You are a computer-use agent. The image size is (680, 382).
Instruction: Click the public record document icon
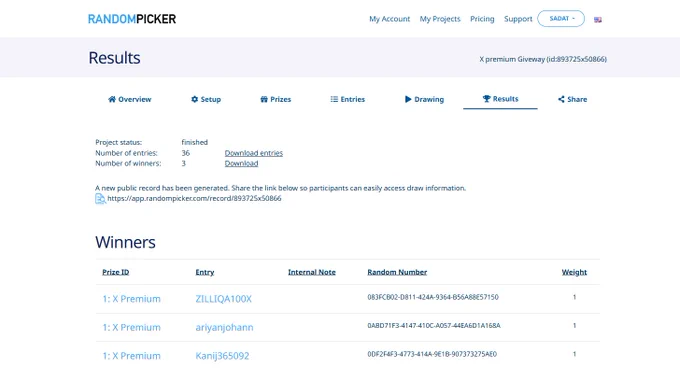(100, 199)
